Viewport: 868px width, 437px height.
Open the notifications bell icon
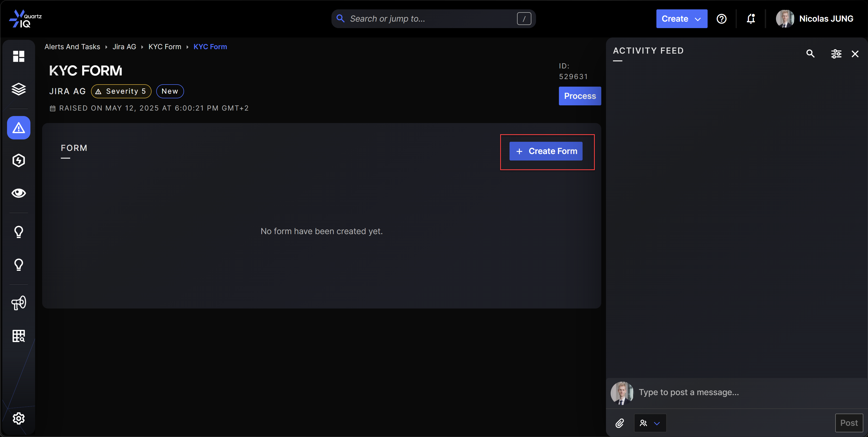click(x=751, y=19)
